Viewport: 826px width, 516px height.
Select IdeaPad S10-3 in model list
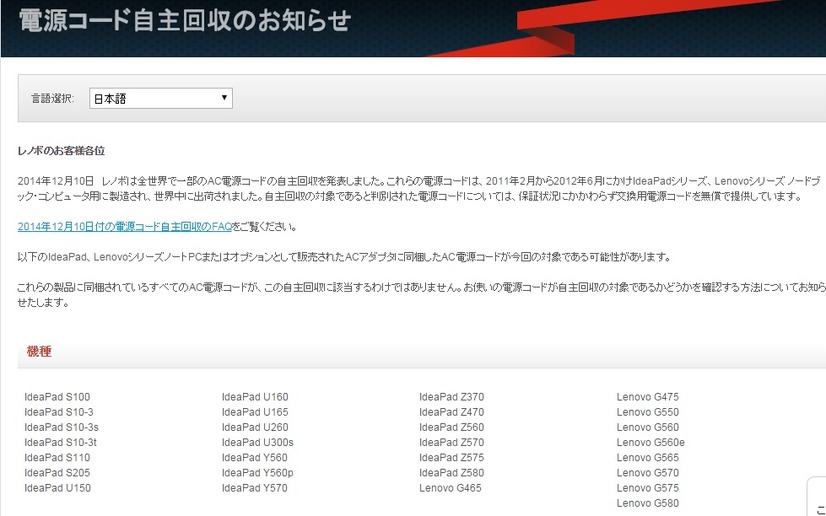tap(58, 412)
